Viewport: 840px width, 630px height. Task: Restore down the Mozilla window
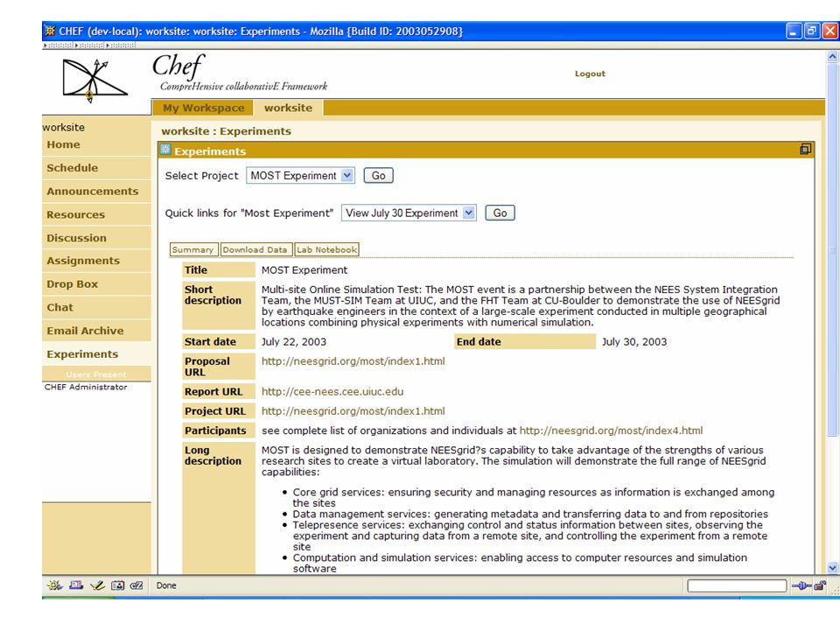812,31
